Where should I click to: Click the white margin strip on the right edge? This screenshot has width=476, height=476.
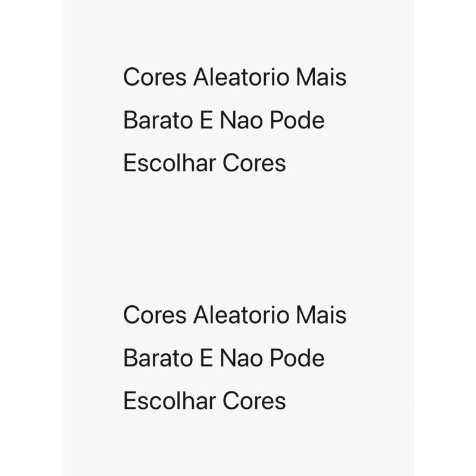[445, 238]
